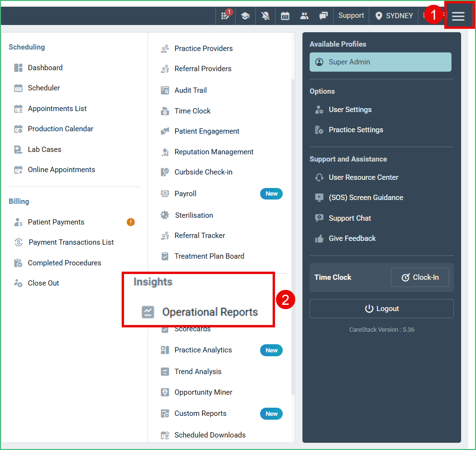Open the notifications bell in the top bar
Viewport: 476px width, 450px height.
(x=265, y=15)
